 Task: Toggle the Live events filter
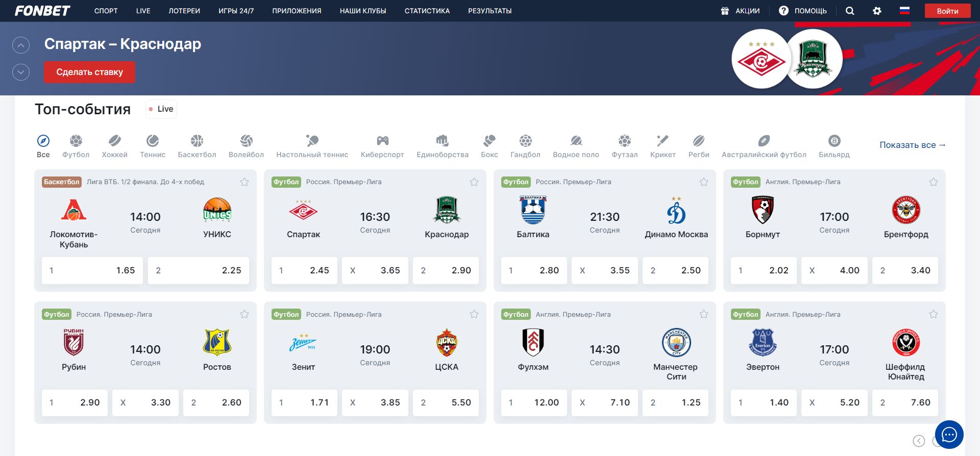click(161, 109)
